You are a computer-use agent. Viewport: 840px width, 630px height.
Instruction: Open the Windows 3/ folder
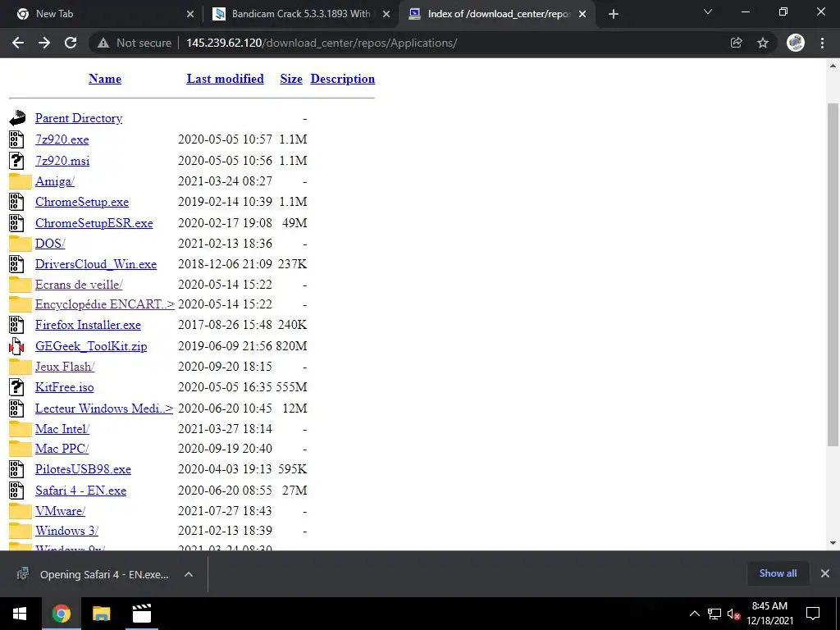(x=67, y=531)
